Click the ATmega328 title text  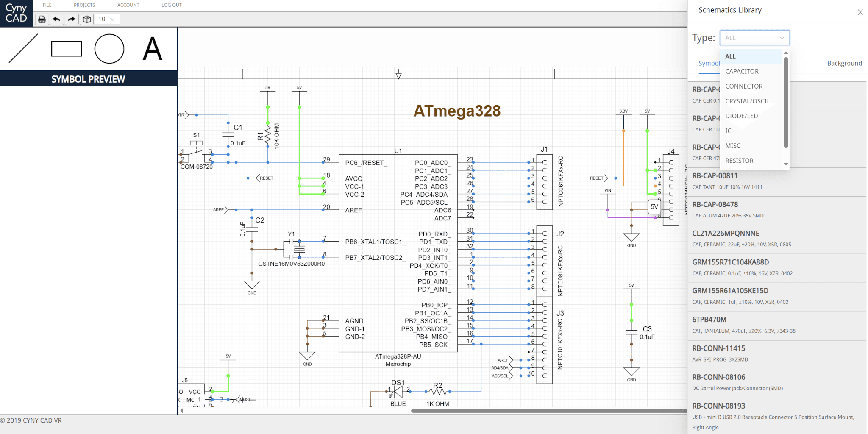pos(457,111)
